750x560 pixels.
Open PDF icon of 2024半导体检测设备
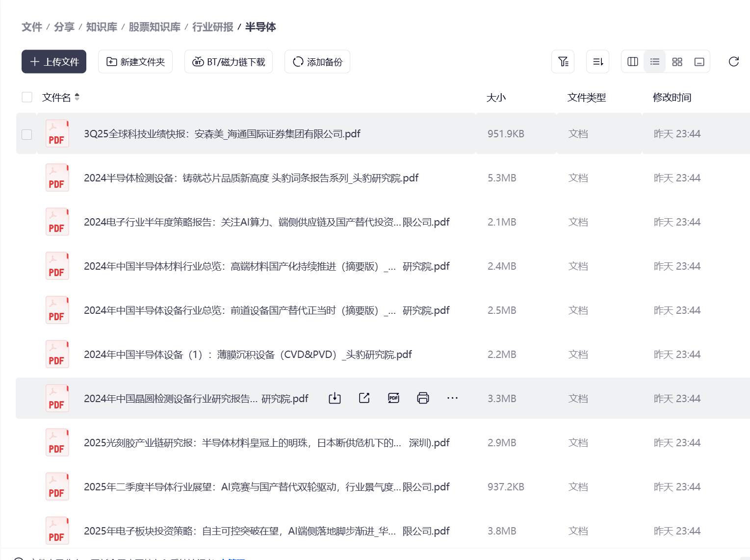point(57,178)
